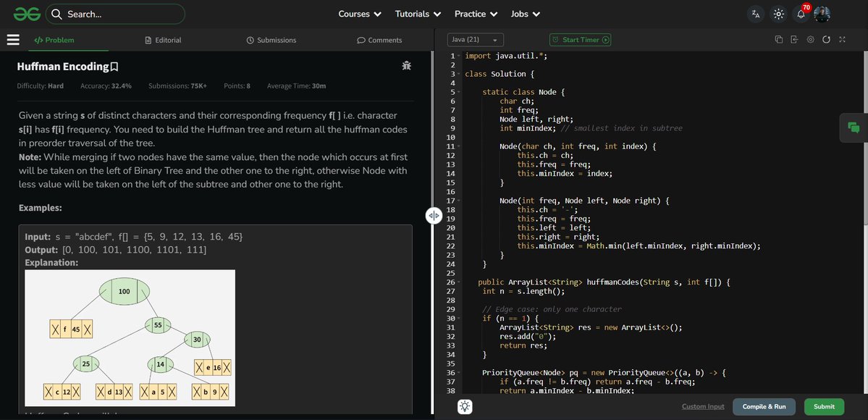Click the 'class Solution {' code line

(x=500, y=75)
